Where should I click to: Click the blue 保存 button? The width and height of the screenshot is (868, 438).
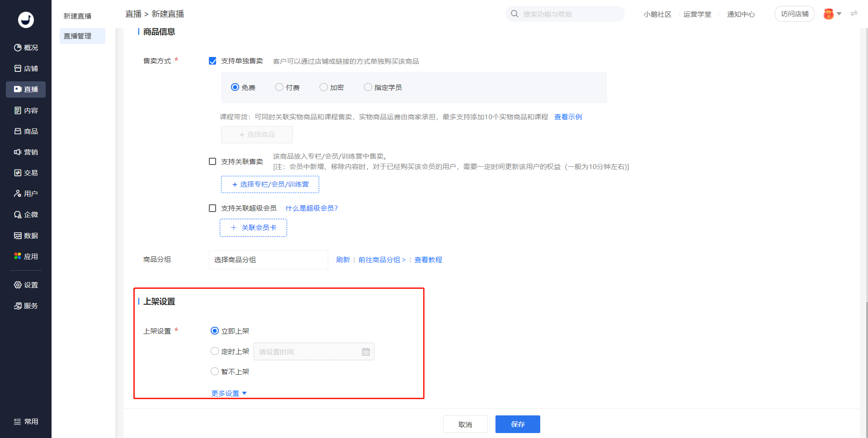[518, 424]
